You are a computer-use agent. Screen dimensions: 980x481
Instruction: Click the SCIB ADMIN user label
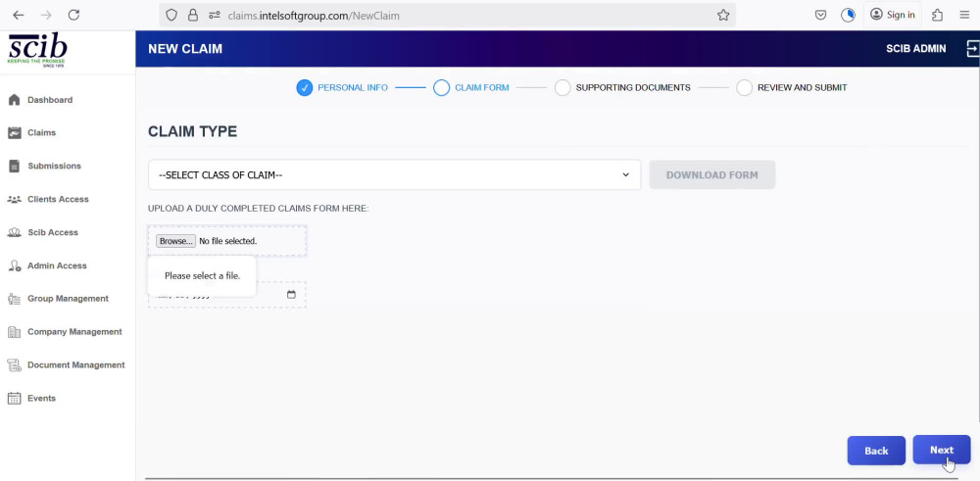pyautogui.click(x=915, y=49)
